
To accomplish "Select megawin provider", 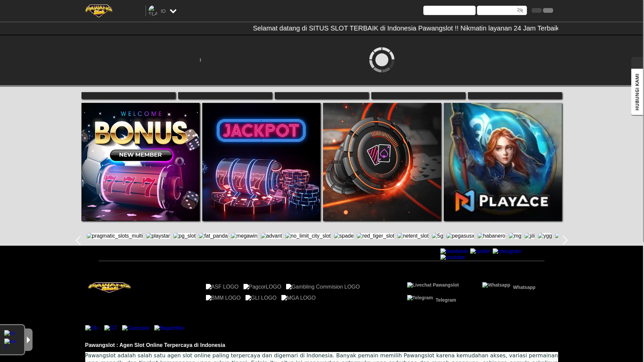I will 244,236.
